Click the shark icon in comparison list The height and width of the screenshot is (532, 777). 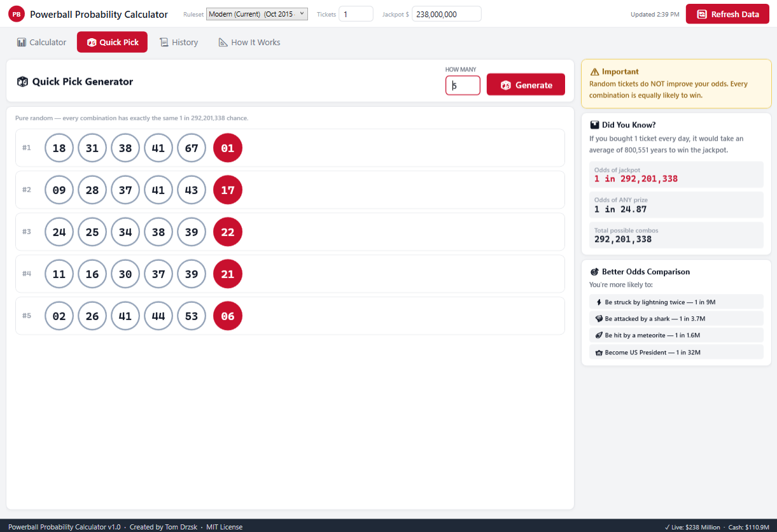pyautogui.click(x=599, y=319)
